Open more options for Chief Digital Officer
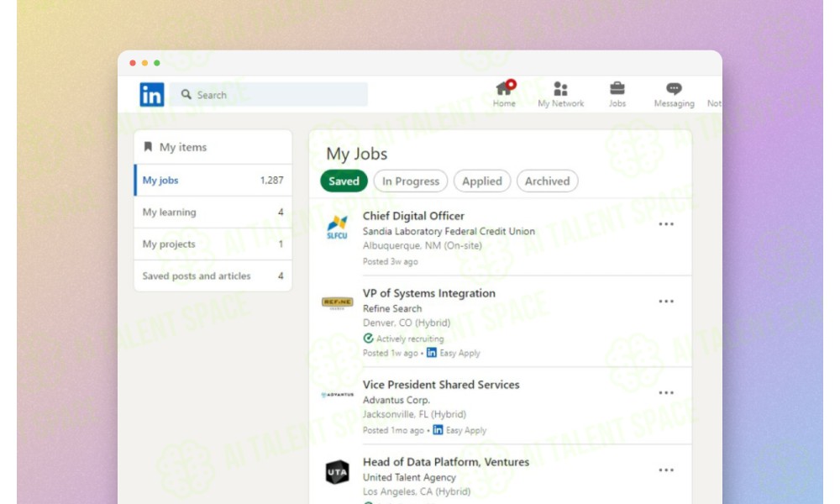 [x=666, y=224]
